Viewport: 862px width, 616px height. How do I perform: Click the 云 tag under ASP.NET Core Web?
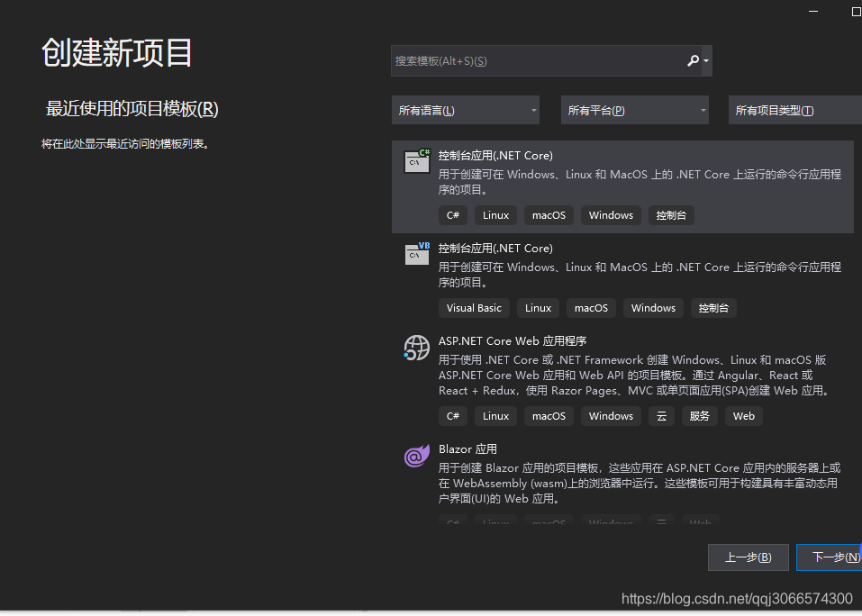tap(661, 416)
